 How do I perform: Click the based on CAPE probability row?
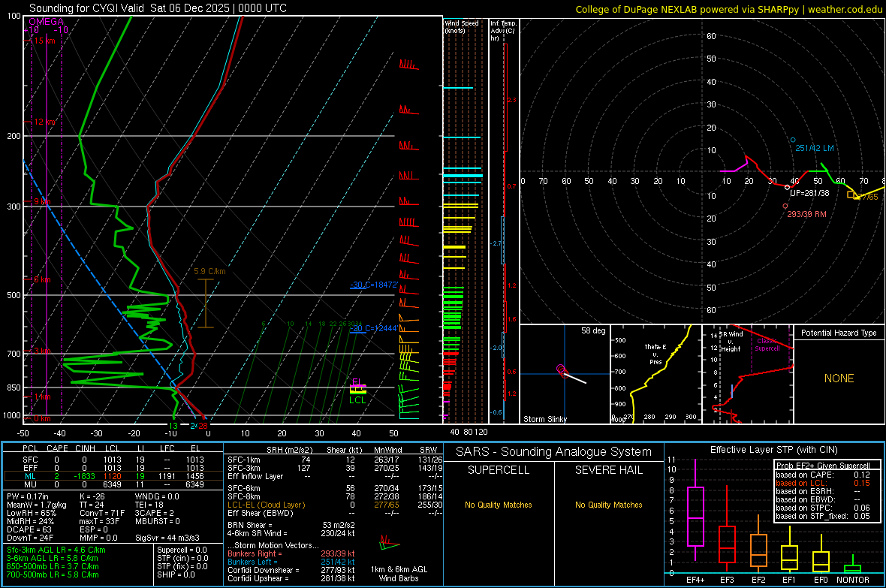click(823, 475)
